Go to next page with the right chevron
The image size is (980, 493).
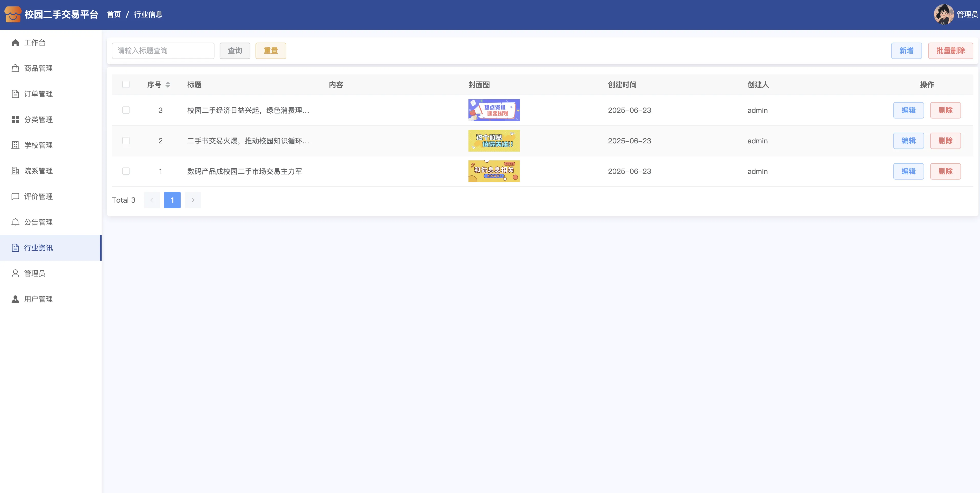[x=193, y=200]
